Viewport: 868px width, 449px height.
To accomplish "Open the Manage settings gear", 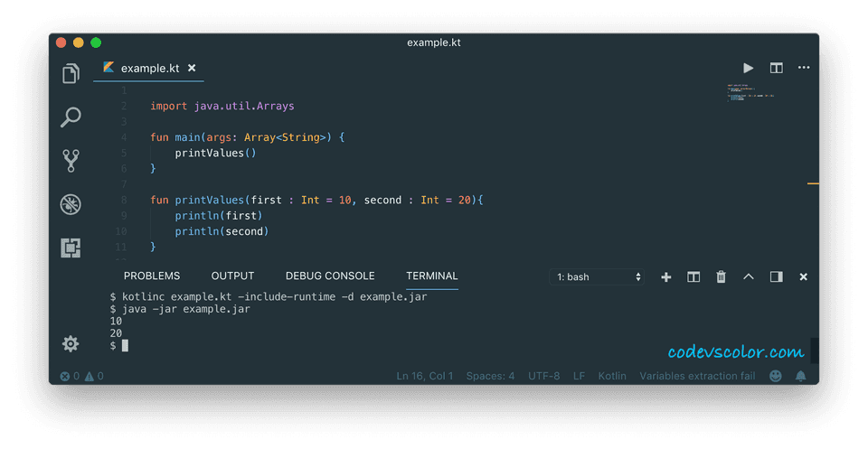I will point(71,343).
